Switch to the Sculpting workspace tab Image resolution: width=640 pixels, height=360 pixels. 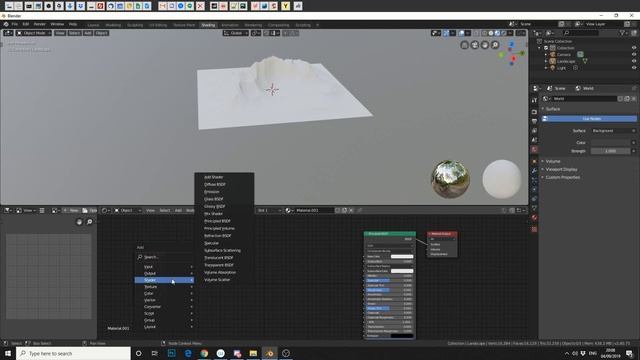pyautogui.click(x=135, y=25)
